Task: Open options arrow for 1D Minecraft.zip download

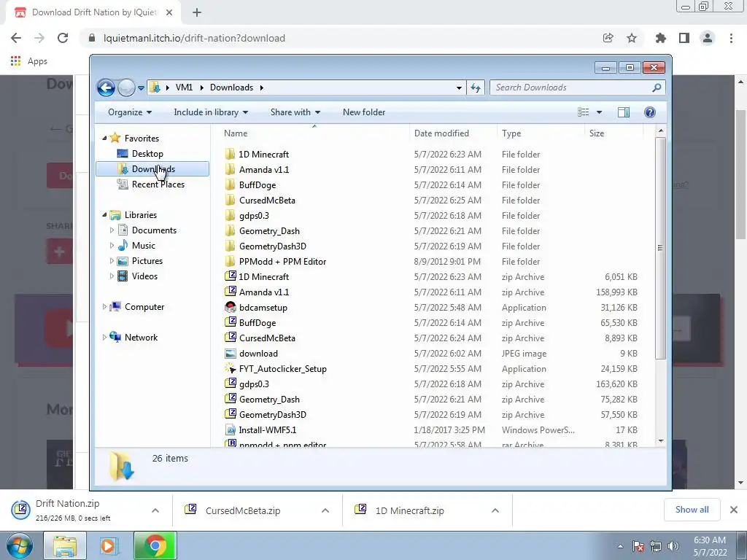Action: click(495, 510)
